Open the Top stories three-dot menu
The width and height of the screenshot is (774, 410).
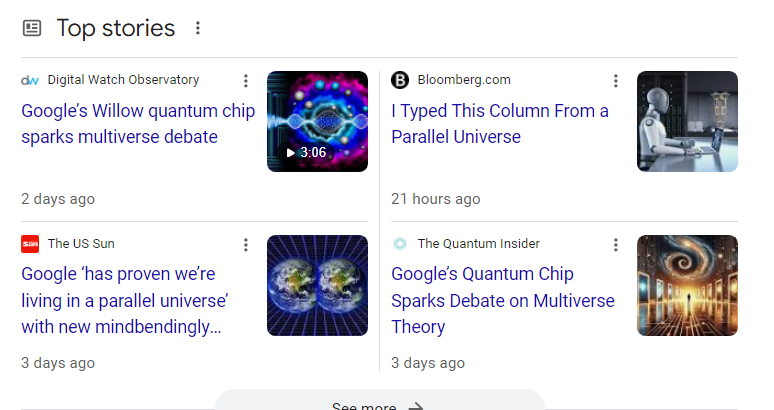[198, 28]
